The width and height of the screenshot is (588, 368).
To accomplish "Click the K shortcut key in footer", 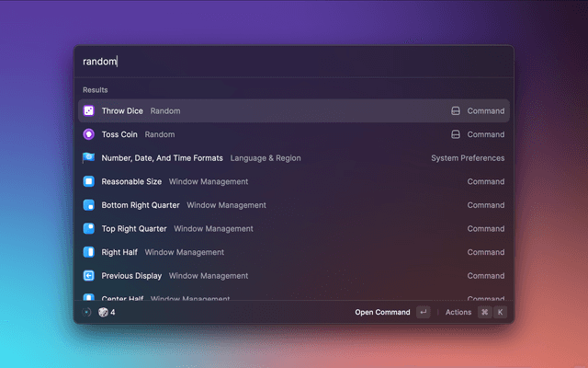I will click(x=501, y=312).
